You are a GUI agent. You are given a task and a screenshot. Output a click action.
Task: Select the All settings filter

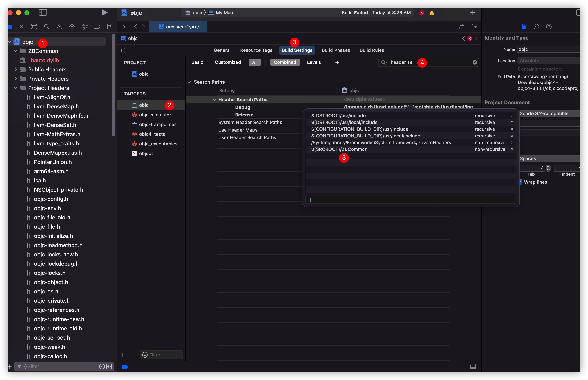pos(254,62)
